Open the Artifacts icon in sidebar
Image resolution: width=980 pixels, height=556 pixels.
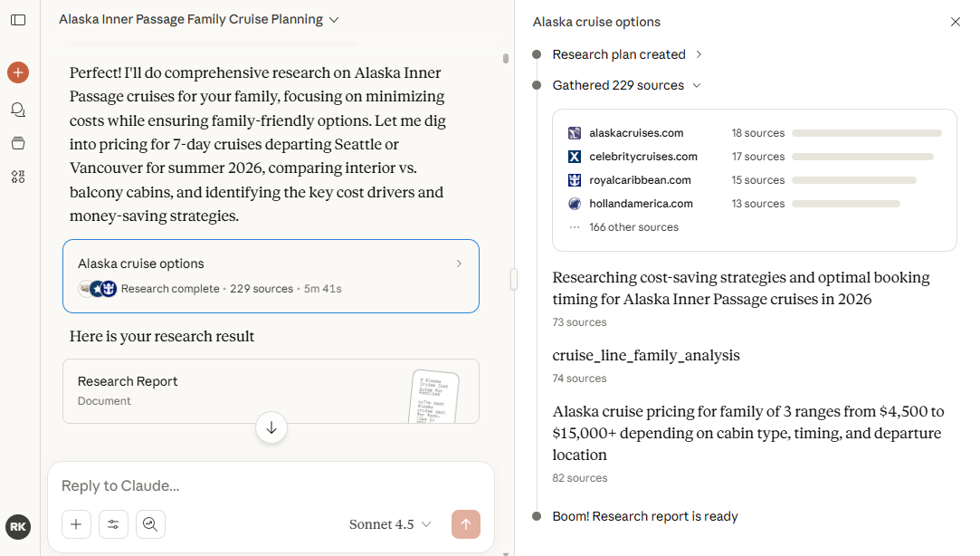[18, 177]
